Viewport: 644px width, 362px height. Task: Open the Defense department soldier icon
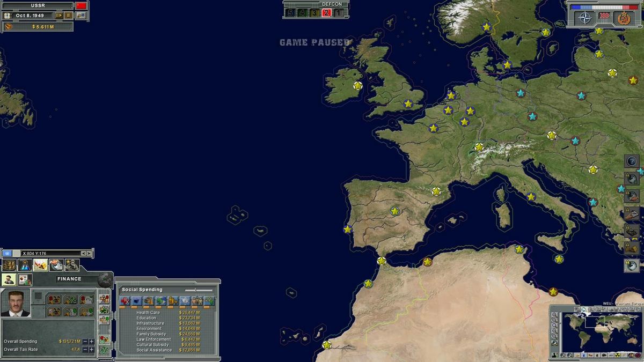[x=71, y=265]
